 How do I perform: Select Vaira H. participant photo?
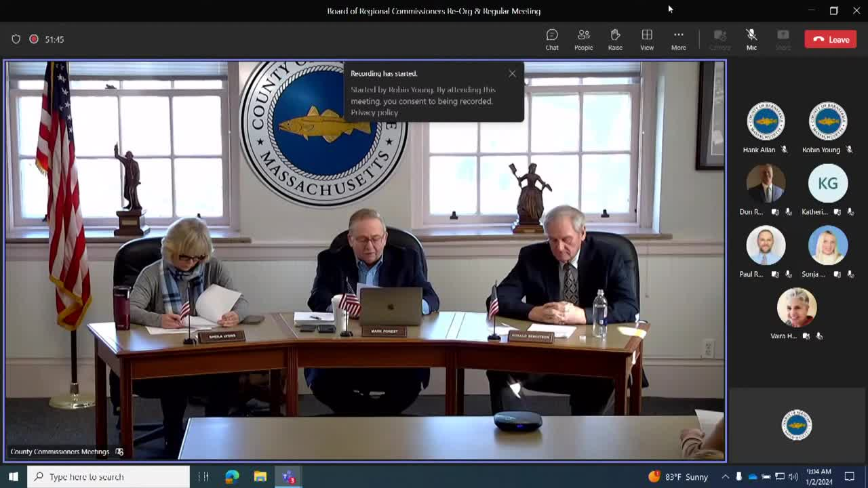tap(797, 307)
